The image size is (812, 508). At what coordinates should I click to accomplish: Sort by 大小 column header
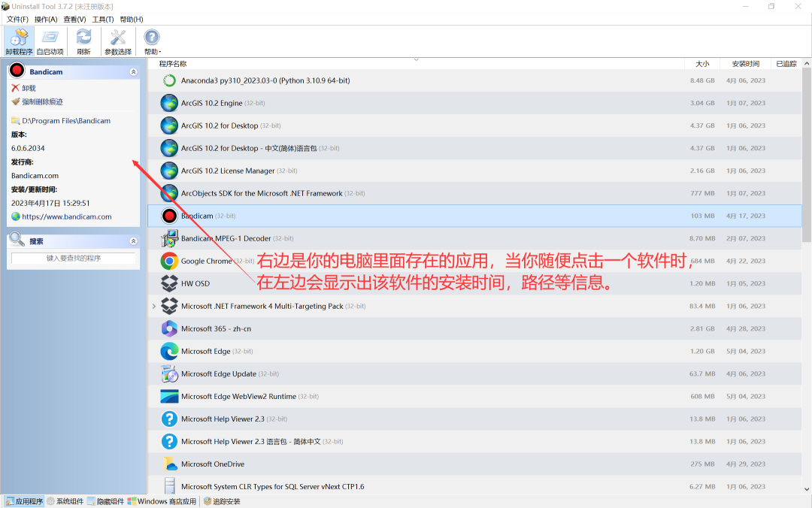[702, 64]
